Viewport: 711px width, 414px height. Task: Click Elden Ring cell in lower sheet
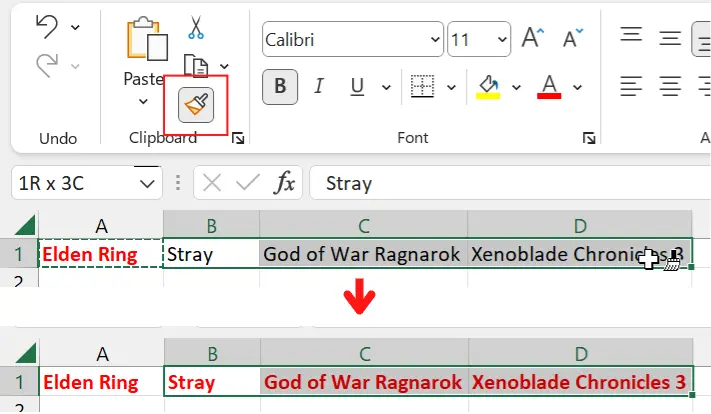point(102,382)
